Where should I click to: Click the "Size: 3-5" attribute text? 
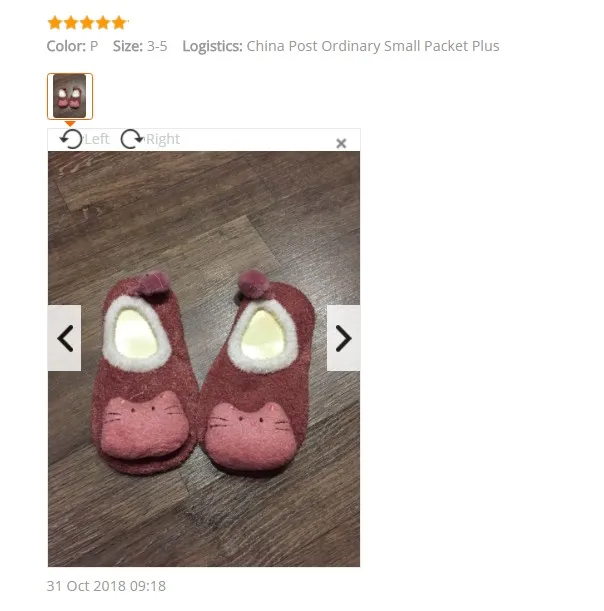point(140,46)
